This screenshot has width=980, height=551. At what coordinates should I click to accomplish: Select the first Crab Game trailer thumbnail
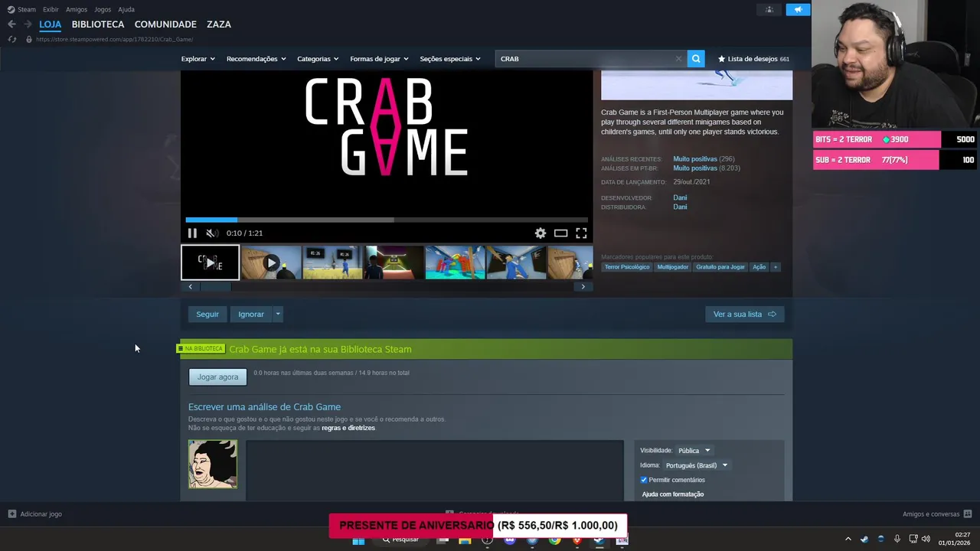210,262
